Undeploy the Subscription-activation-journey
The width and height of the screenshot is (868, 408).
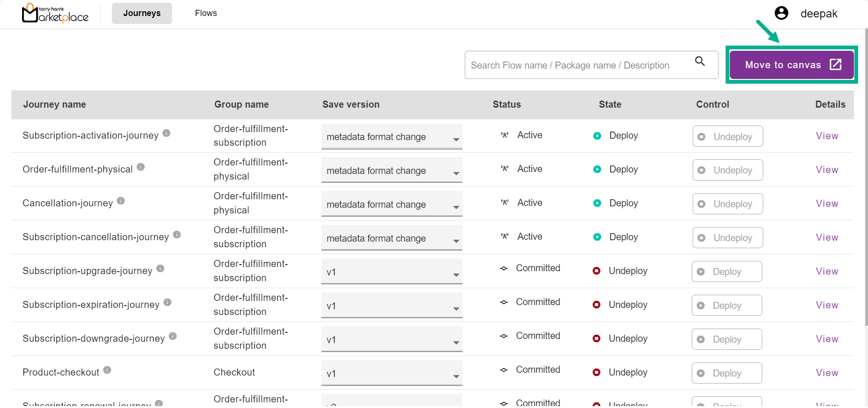pos(727,136)
